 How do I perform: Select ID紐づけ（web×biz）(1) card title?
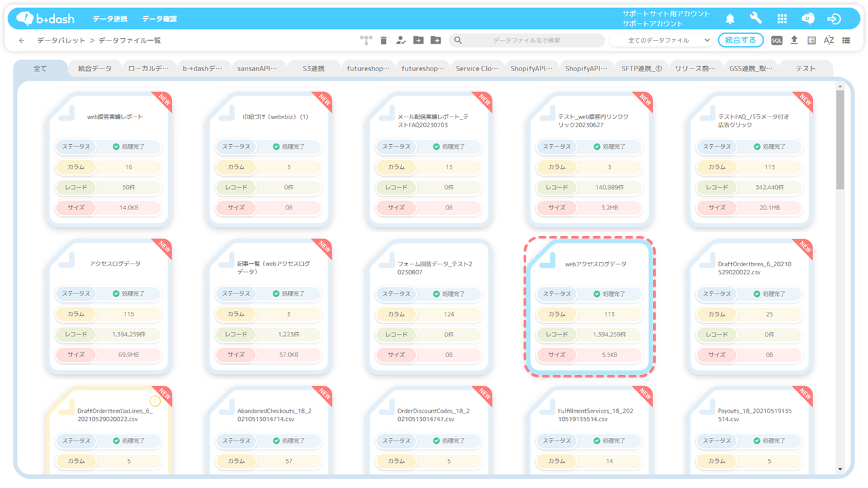click(x=275, y=117)
